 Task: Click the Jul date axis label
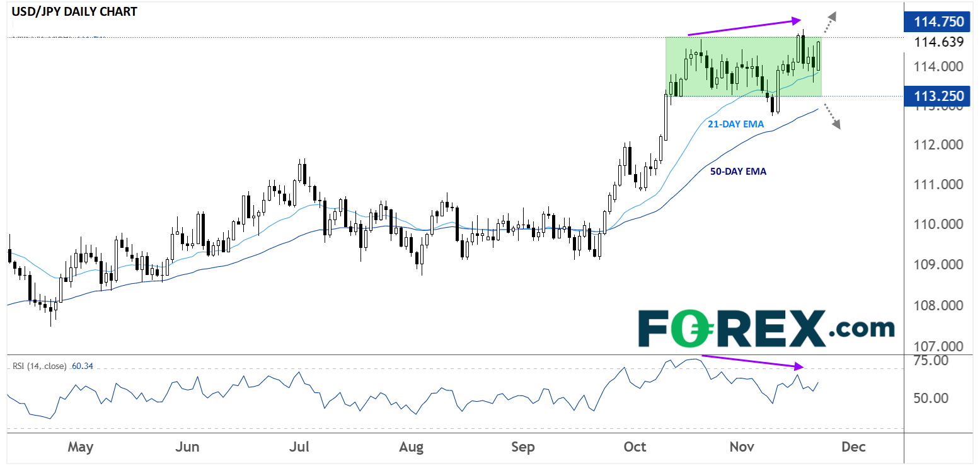tap(299, 447)
